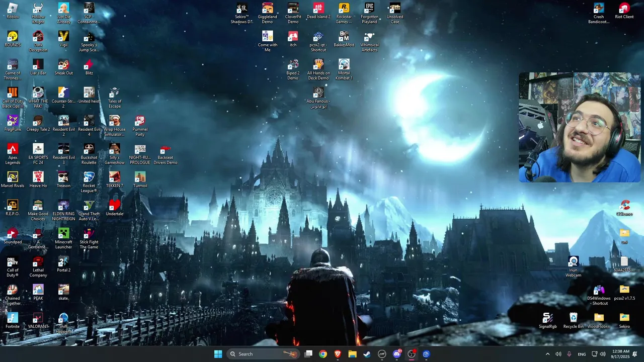This screenshot has height=362, width=644.
Task: Select the Dead Island 2 icon
Action: coord(318,11)
